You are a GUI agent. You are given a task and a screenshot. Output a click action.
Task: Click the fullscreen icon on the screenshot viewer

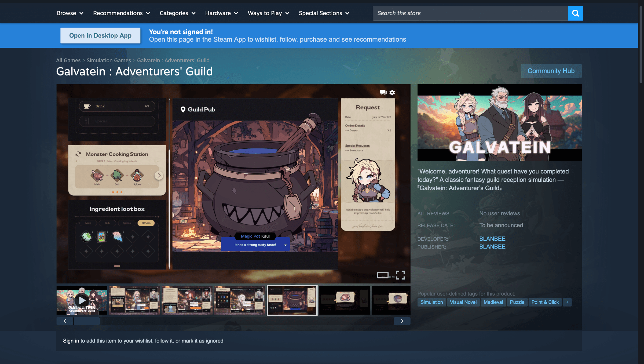[400, 275]
